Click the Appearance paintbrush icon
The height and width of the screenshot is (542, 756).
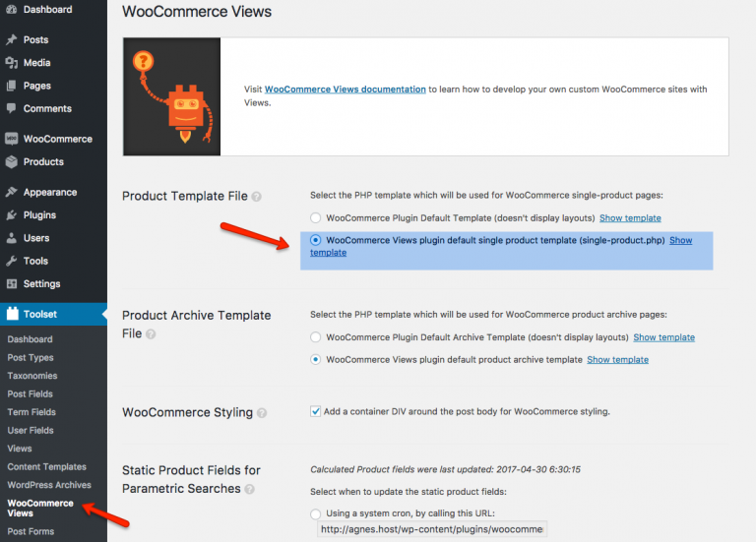click(x=12, y=192)
